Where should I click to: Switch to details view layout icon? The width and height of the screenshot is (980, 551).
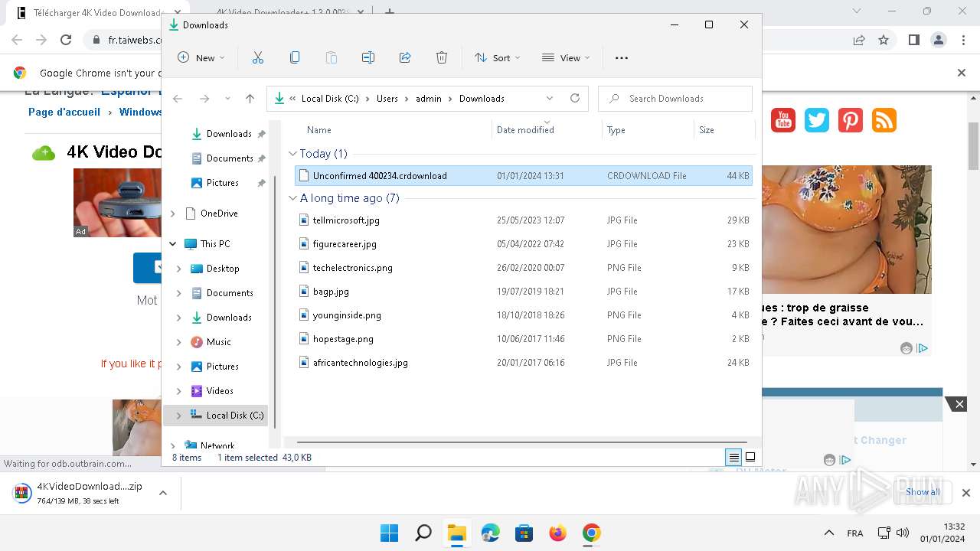point(733,458)
